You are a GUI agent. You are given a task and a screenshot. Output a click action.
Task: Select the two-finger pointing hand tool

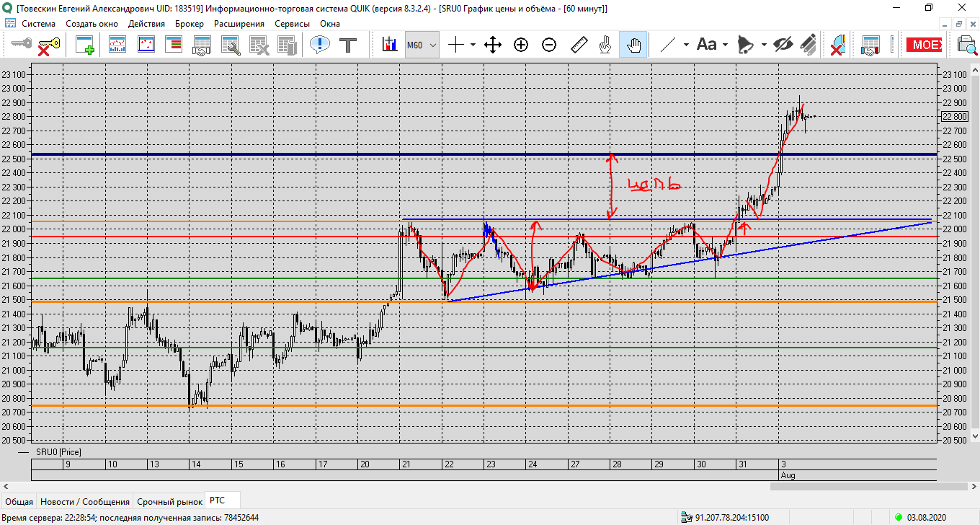(x=605, y=45)
